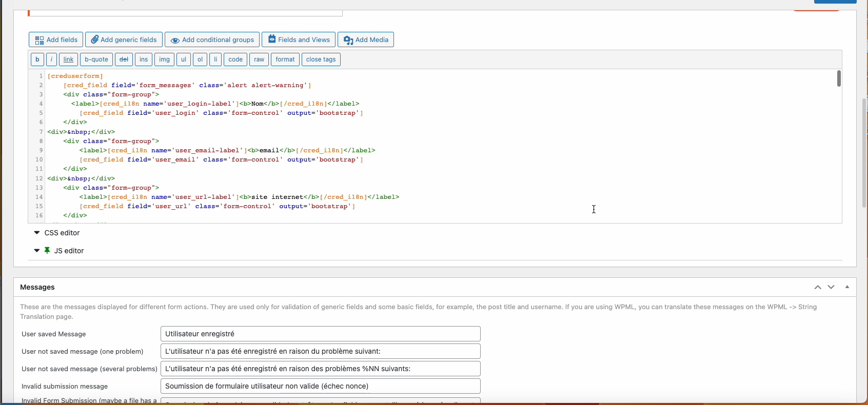Click the raw quicktag button

259,59
